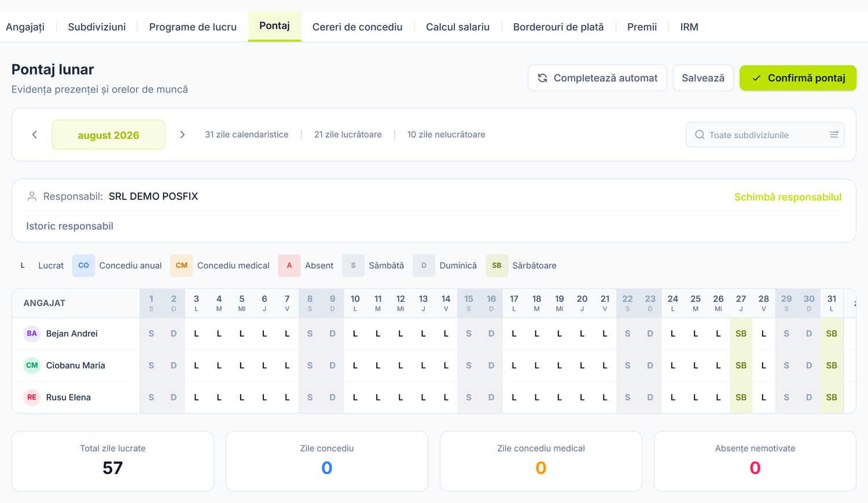Open subdivision list menu icon
The image size is (868, 503).
[x=834, y=135]
